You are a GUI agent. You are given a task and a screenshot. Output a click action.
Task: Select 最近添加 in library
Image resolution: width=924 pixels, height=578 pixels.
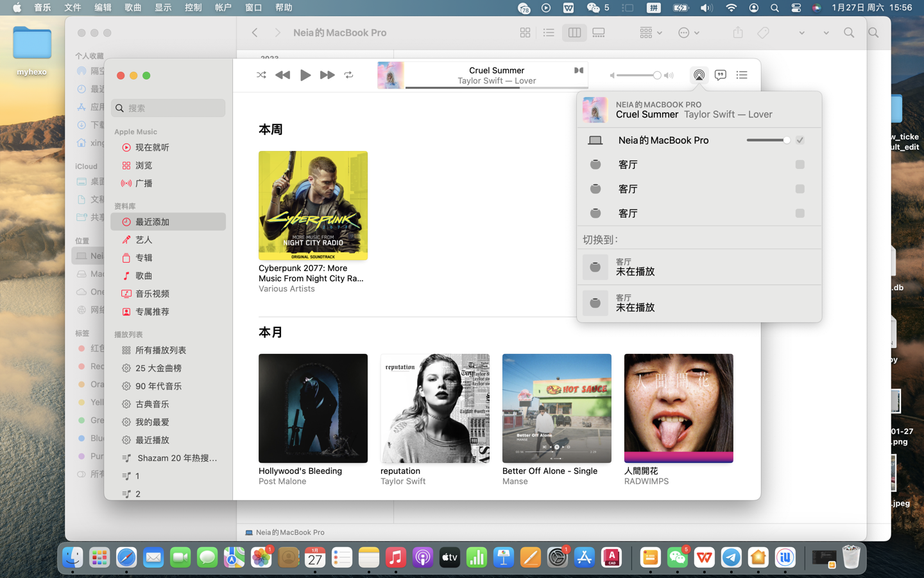(x=168, y=222)
